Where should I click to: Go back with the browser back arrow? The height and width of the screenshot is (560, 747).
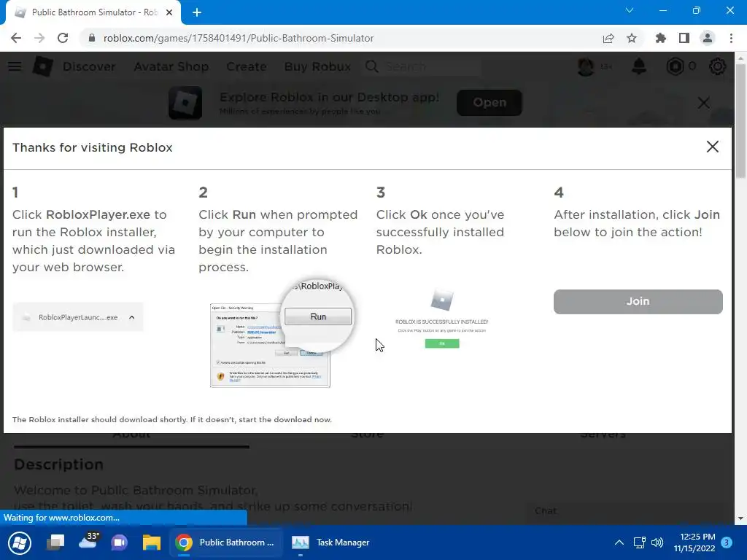click(x=16, y=38)
